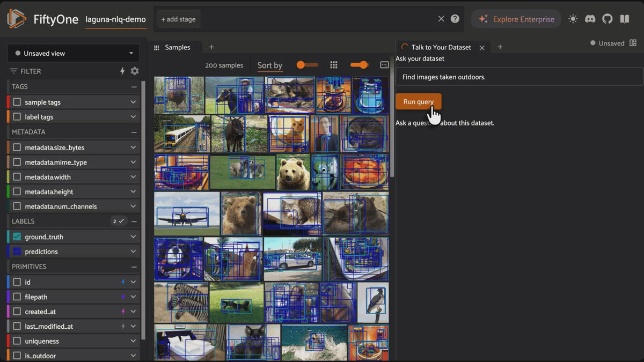Click the lightning icon on the id field
The height and width of the screenshot is (362, 644).
pos(123,282)
